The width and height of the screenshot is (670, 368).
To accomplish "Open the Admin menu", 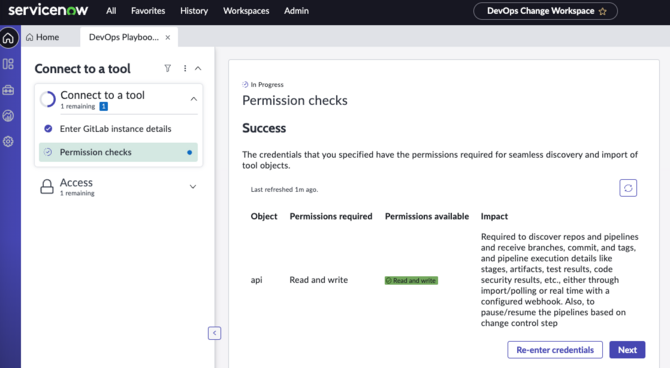I will [296, 11].
